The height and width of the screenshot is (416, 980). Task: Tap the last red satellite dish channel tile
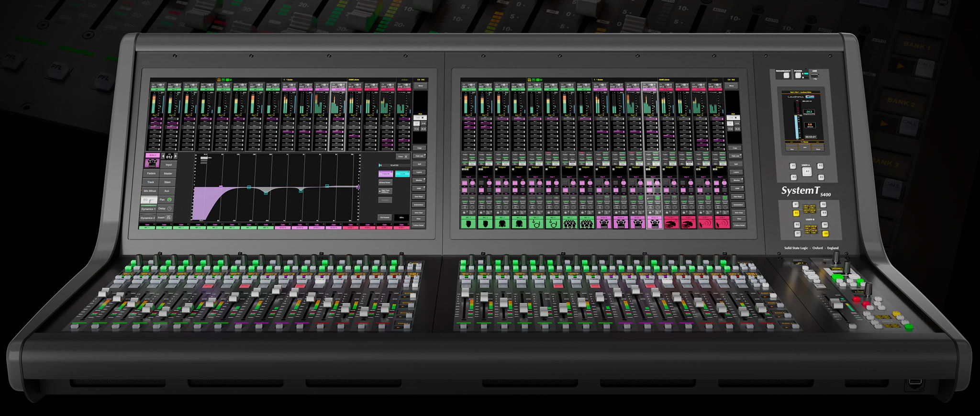coord(723,222)
